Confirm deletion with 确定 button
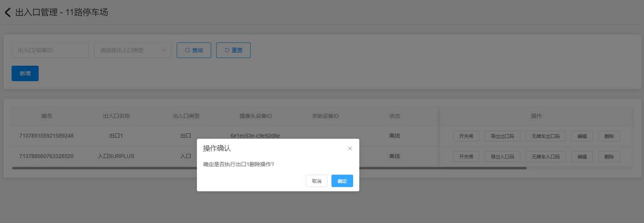 pos(342,181)
